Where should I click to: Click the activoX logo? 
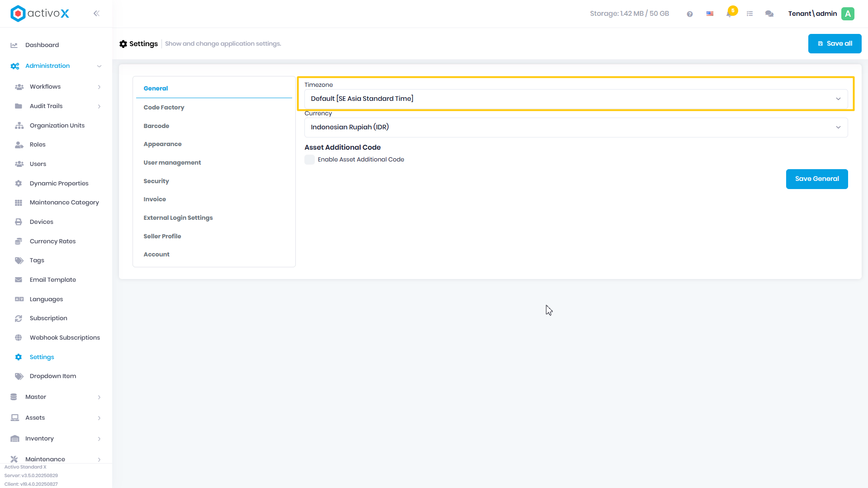[40, 14]
